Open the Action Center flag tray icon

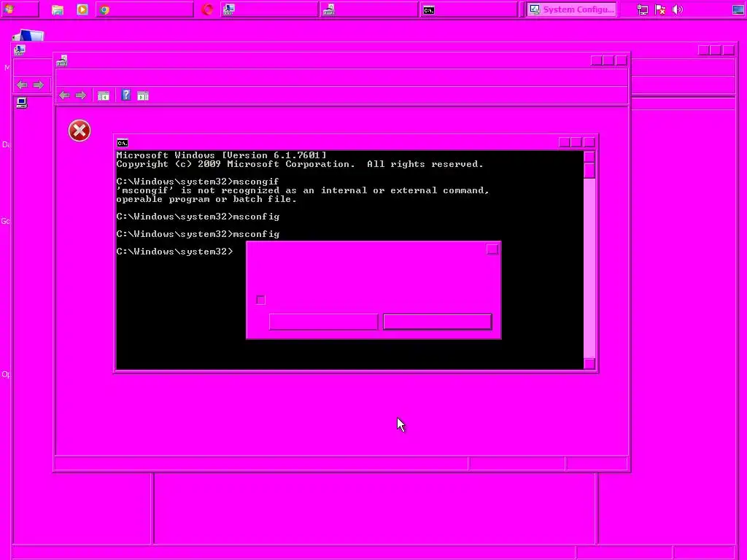(x=659, y=9)
